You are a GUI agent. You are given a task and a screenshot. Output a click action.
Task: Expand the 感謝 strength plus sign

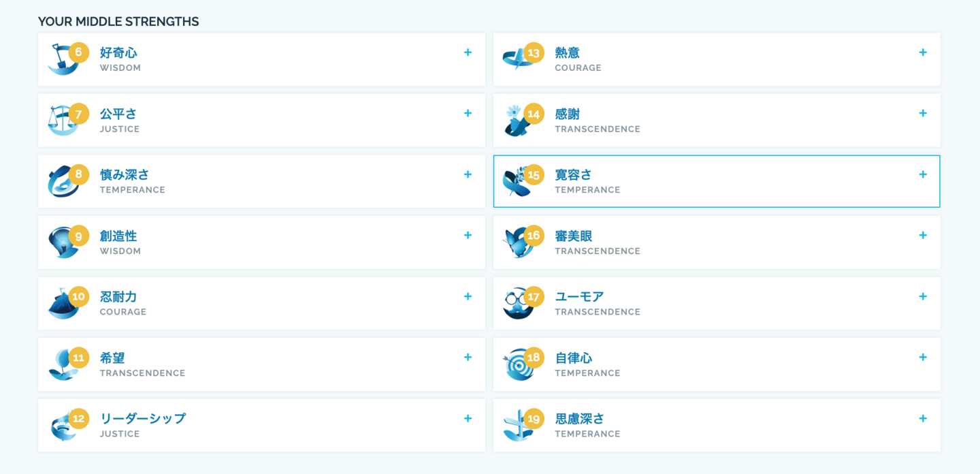point(923,113)
